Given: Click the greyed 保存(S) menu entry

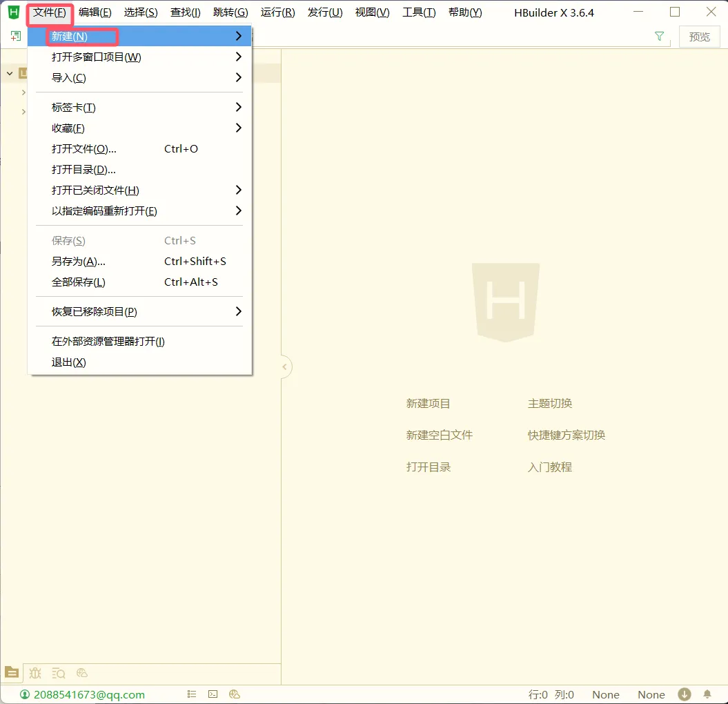Looking at the screenshot, I should (x=139, y=241).
